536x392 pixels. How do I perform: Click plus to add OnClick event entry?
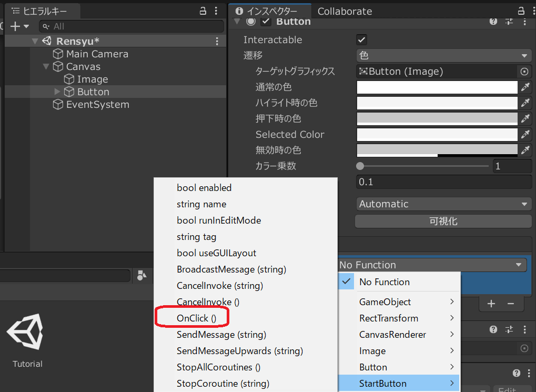tap(491, 304)
